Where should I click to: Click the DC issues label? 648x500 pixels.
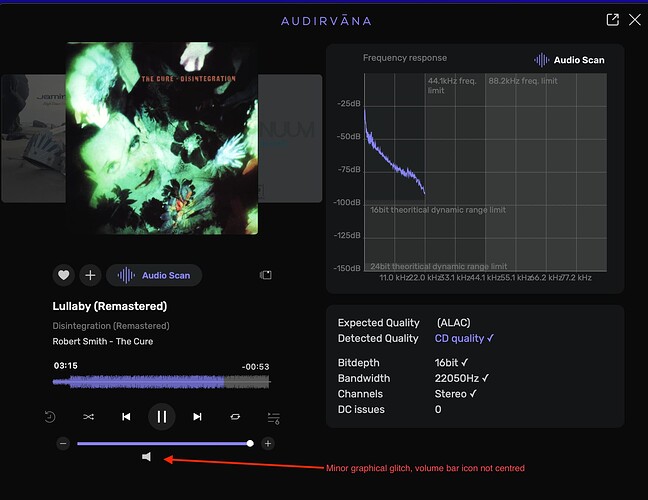pos(361,410)
